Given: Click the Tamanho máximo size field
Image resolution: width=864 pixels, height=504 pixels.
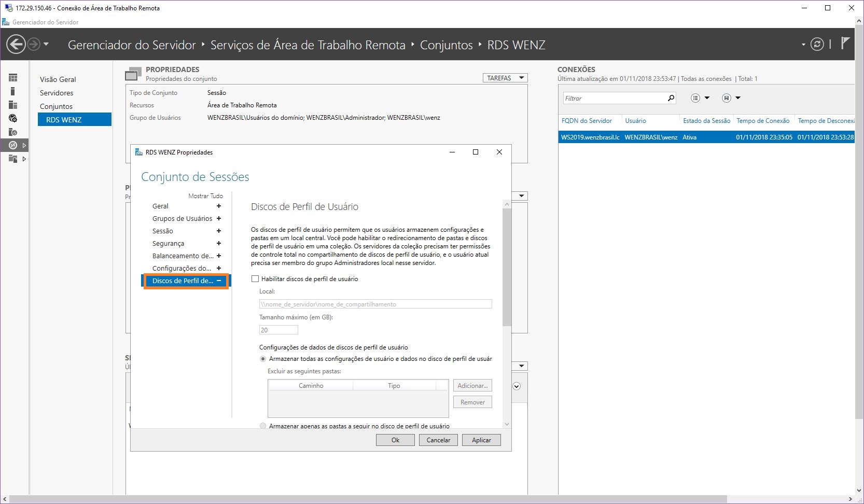Looking at the screenshot, I should pyautogui.click(x=278, y=330).
